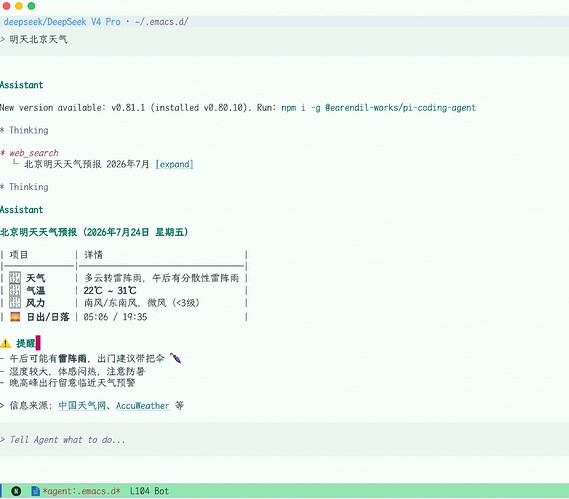The image size is (569, 499).
Task: Click the missing-glyph icon beside 天气
Action: 15,278
